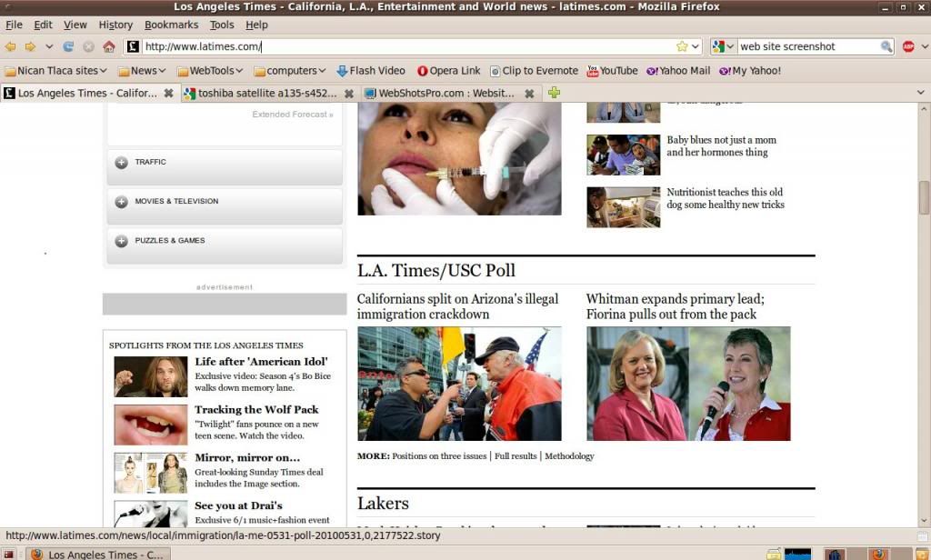Reload the current page
The height and width of the screenshot is (560, 931).
click(69, 46)
